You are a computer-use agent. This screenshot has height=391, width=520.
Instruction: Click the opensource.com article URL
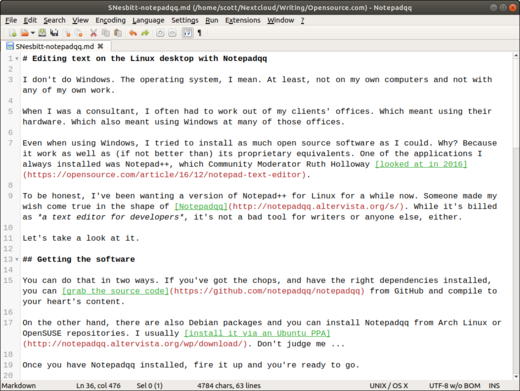164,175
